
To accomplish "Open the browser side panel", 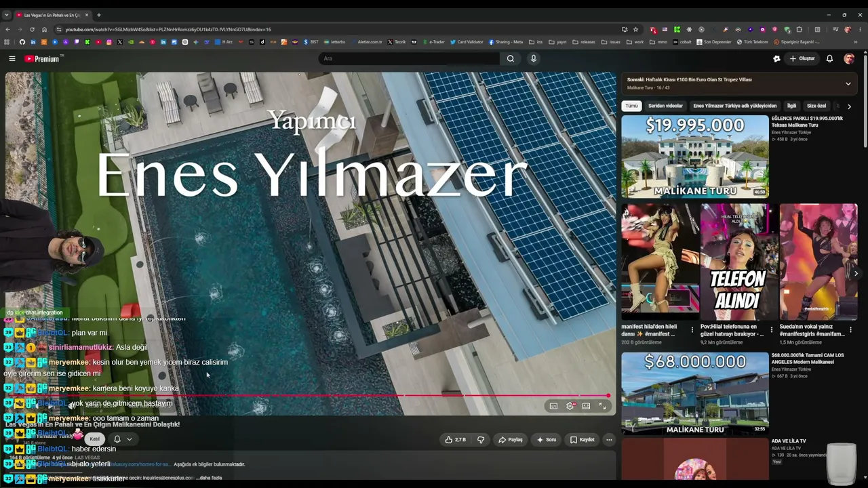I will point(817,30).
